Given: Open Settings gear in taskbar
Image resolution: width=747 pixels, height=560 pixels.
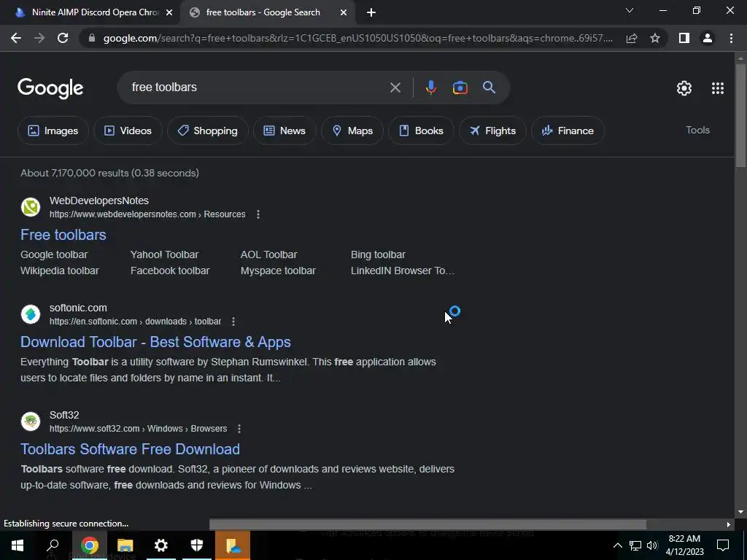Looking at the screenshot, I should tap(161, 545).
